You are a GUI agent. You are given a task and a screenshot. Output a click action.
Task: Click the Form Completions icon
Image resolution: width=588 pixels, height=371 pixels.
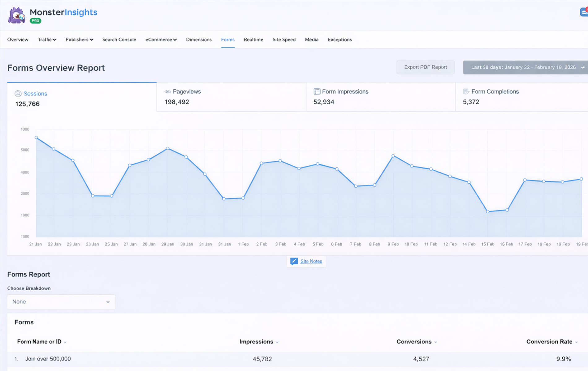tap(466, 92)
